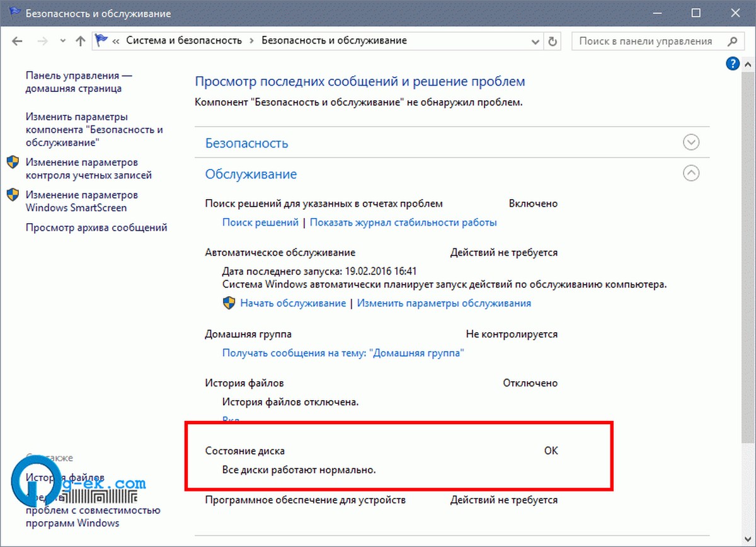Click Программное обеспечение для устройств label
This screenshot has width=756, height=547.
[x=306, y=500]
